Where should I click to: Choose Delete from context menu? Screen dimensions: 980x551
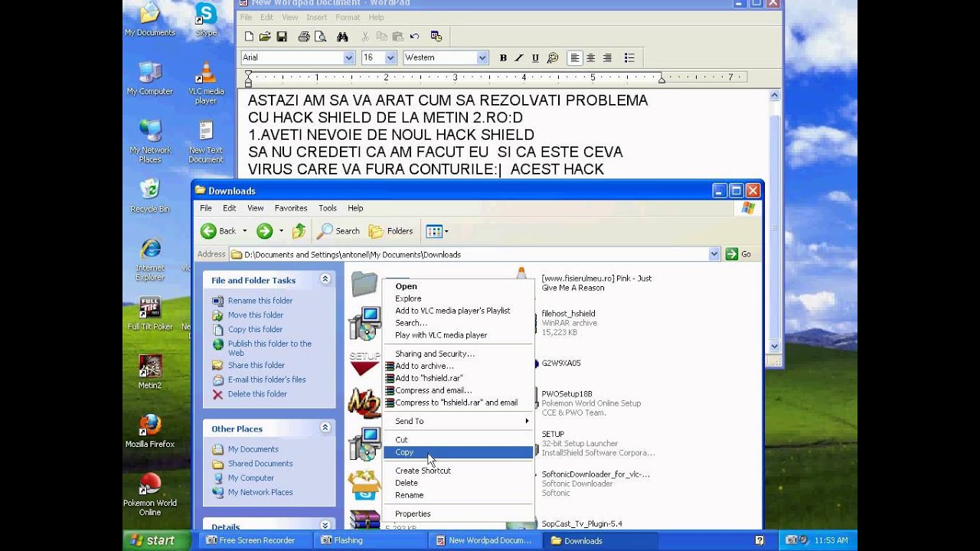click(458, 483)
